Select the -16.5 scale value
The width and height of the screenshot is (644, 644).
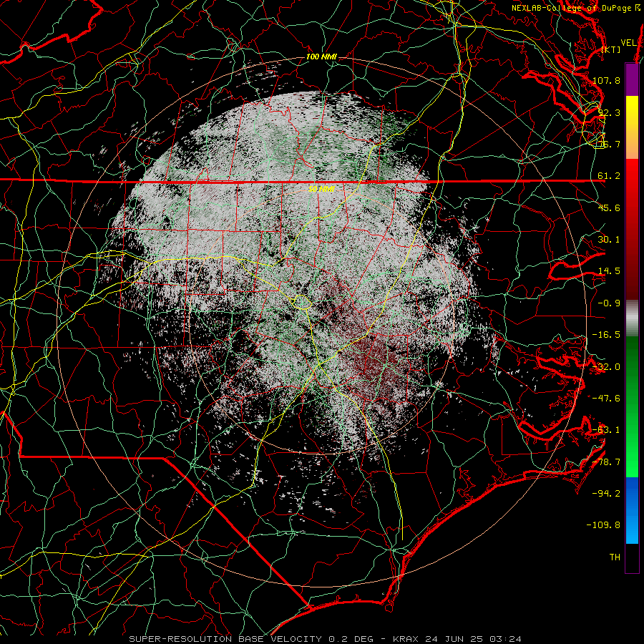606,335
